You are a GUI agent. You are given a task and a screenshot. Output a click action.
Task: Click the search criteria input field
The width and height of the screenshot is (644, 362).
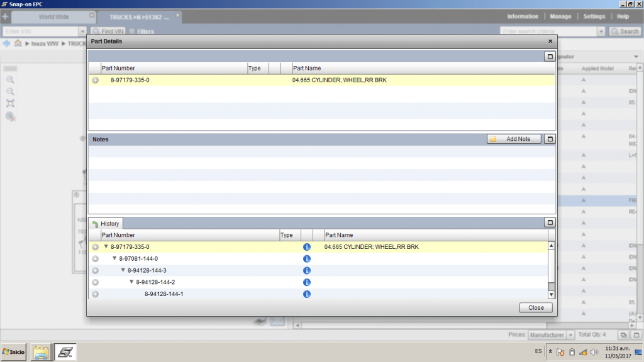coord(548,31)
